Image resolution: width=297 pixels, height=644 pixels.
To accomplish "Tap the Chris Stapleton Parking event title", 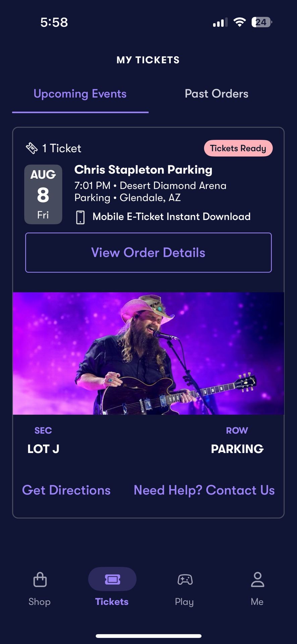I will (143, 170).
